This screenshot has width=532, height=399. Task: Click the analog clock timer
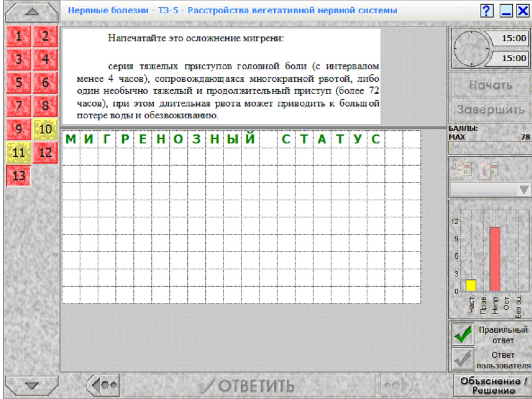click(471, 48)
